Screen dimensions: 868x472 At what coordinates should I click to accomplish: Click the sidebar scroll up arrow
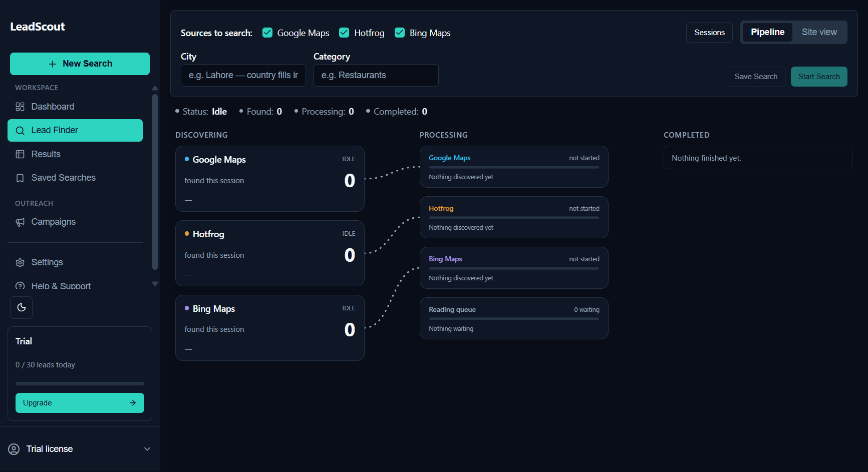click(x=155, y=88)
